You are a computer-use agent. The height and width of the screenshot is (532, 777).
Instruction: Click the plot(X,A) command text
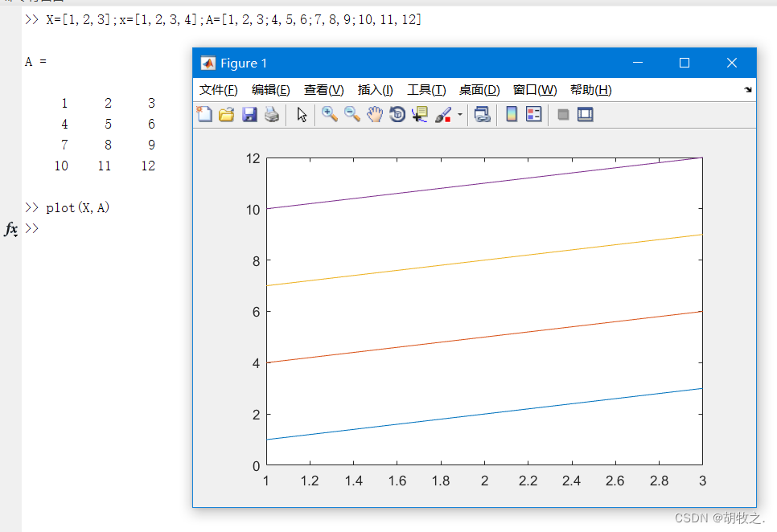point(77,208)
